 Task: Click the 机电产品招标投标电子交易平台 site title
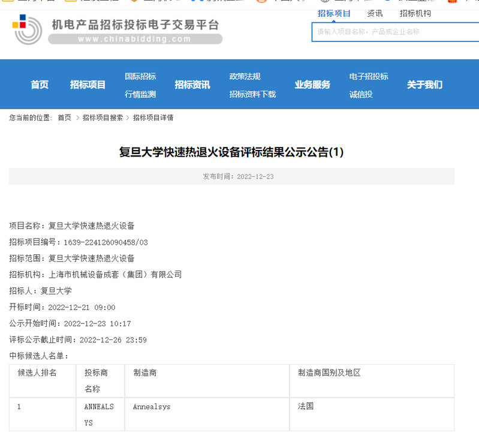click(x=135, y=25)
